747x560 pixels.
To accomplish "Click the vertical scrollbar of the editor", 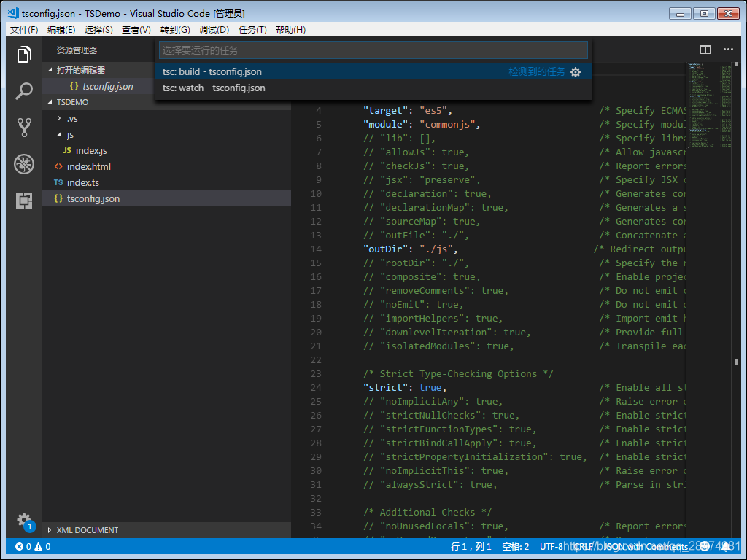I will coord(737,300).
